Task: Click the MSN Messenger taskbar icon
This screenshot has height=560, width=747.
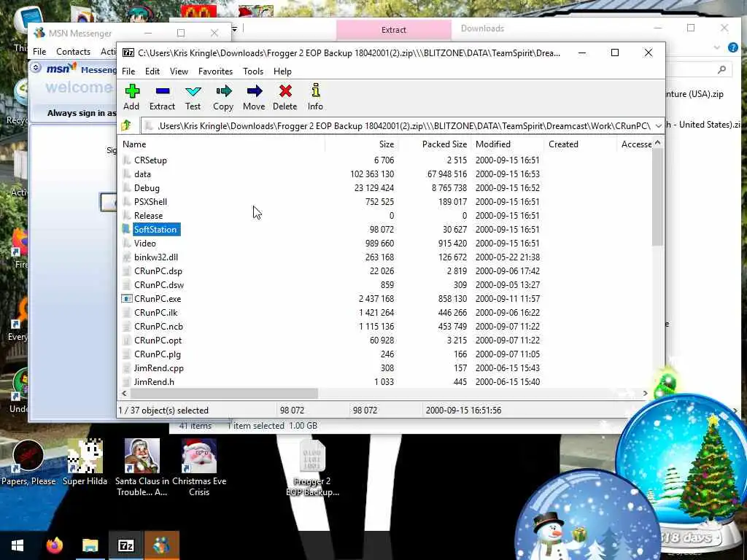Action: click(x=161, y=545)
